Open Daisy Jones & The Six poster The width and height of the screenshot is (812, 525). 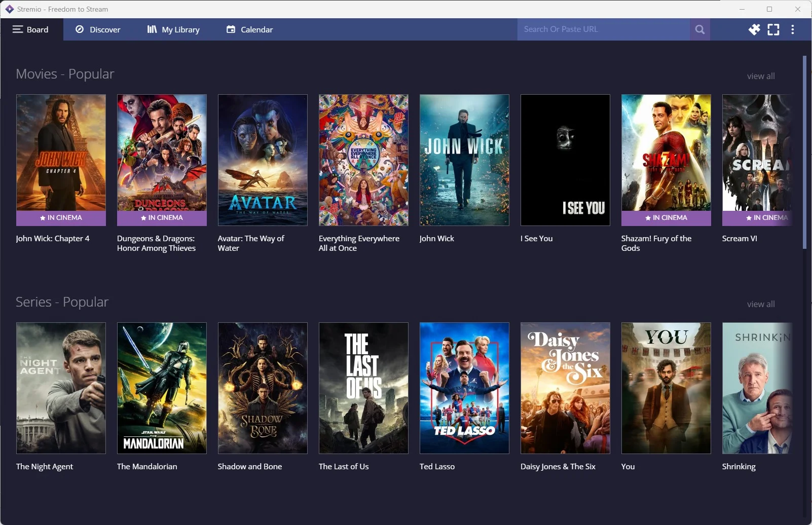pos(565,388)
